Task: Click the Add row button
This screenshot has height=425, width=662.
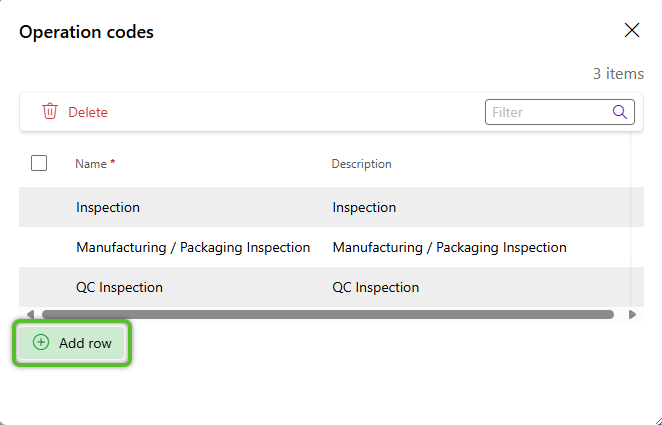Action: point(72,343)
